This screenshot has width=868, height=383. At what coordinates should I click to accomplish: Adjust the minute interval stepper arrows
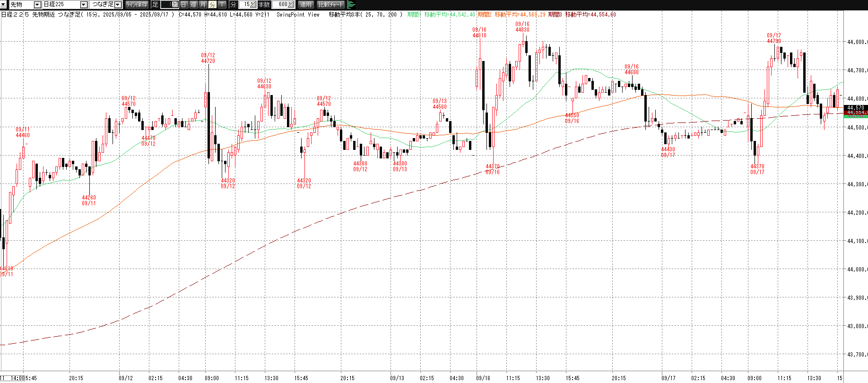coord(253,5)
